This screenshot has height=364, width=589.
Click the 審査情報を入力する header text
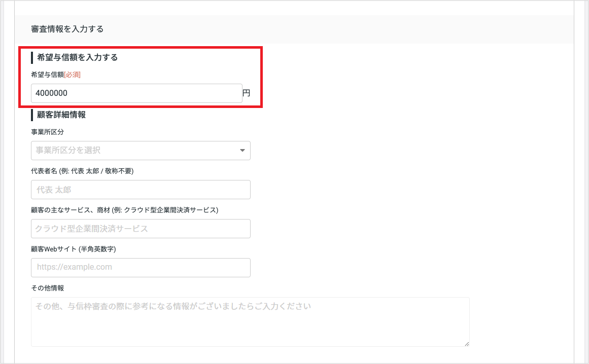coord(67,29)
